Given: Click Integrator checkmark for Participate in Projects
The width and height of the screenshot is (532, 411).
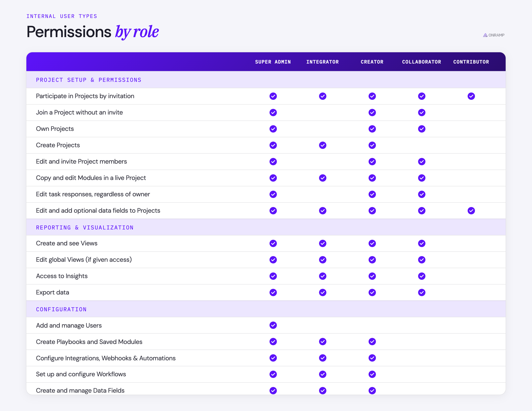Looking at the screenshot, I should 323,96.
